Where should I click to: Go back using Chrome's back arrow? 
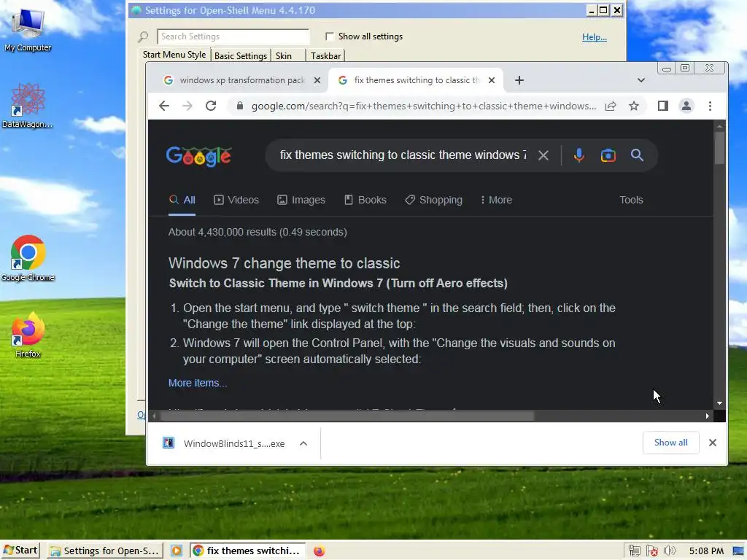pyautogui.click(x=164, y=106)
